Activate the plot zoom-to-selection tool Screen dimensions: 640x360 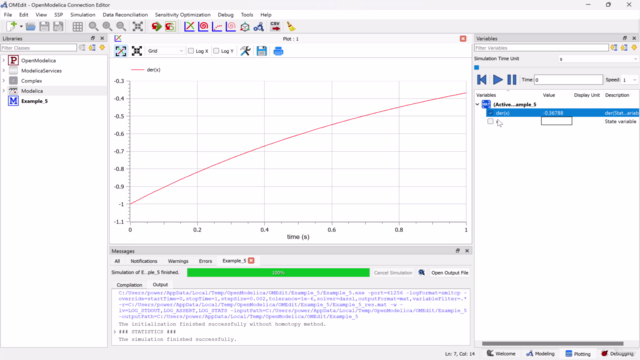[x=120, y=51]
